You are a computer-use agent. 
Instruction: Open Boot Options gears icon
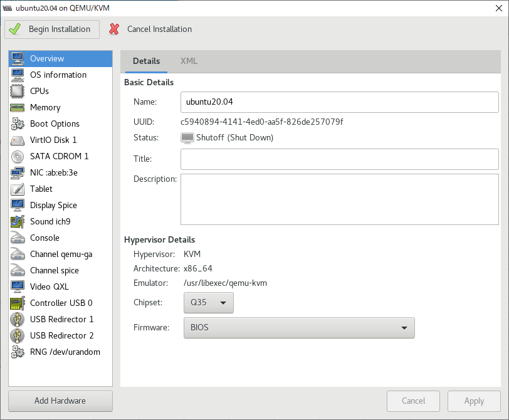point(18,123)
